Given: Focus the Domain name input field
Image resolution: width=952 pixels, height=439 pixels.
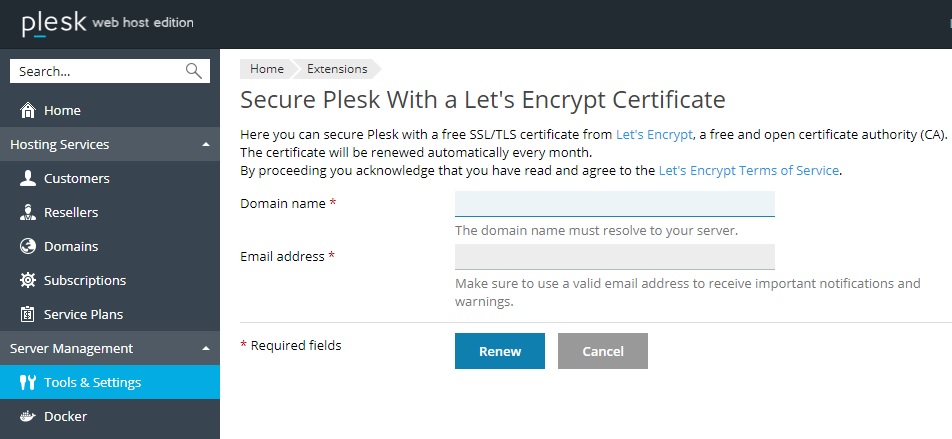Looking at the screenshot, I should (614, 204).
